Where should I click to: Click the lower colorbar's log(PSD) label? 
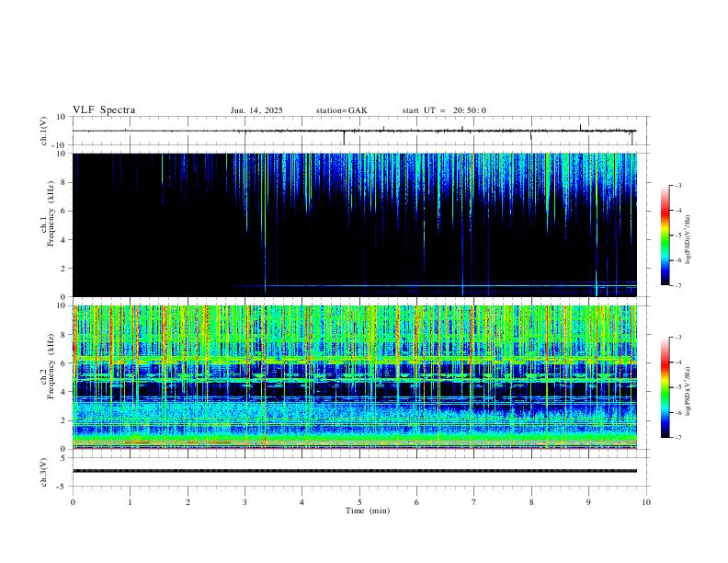[688, 391]
